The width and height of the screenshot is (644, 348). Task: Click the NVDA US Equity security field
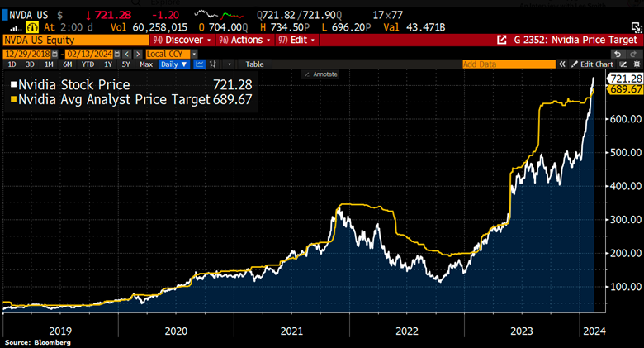point(76,40)
